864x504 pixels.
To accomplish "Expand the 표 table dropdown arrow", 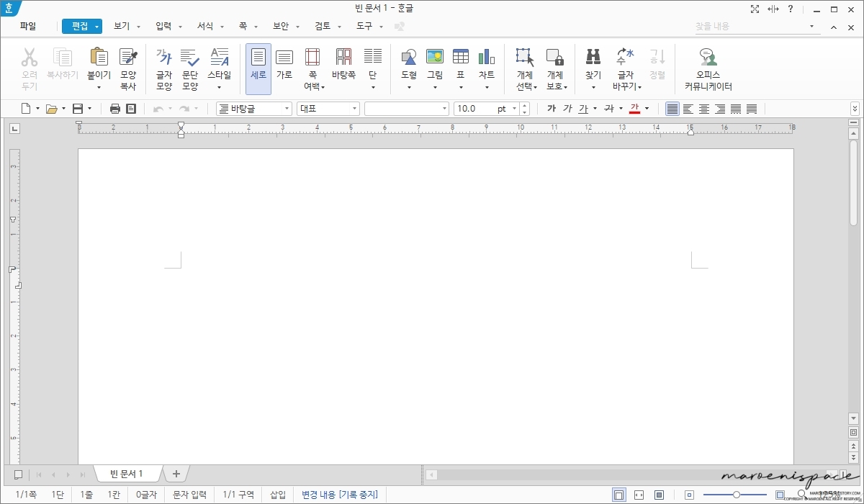I will [461, 88].
